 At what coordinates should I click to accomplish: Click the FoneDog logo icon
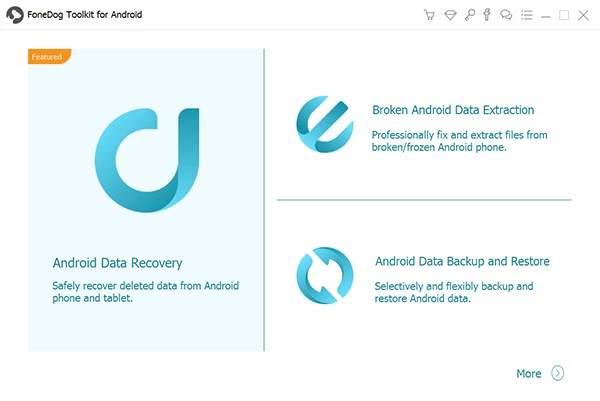coord(15,15)
